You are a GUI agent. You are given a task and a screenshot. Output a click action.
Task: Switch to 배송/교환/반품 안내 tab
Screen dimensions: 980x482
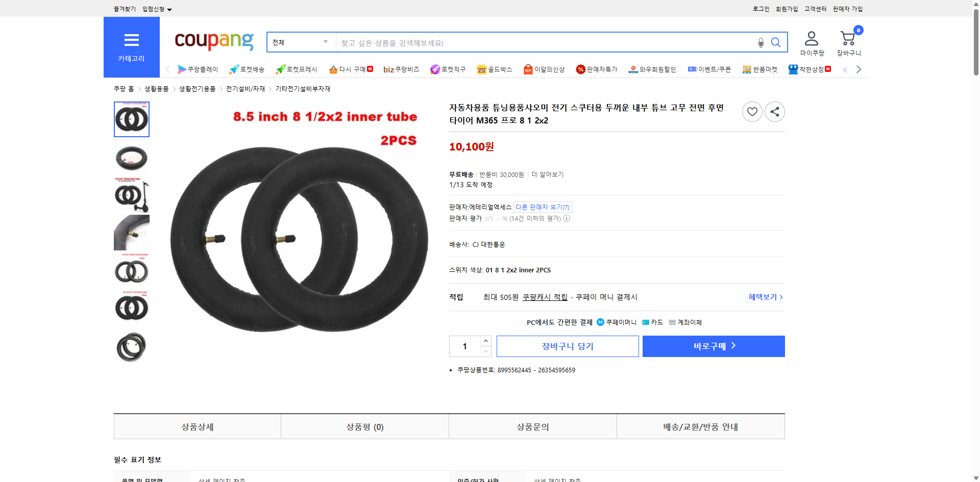701,427
